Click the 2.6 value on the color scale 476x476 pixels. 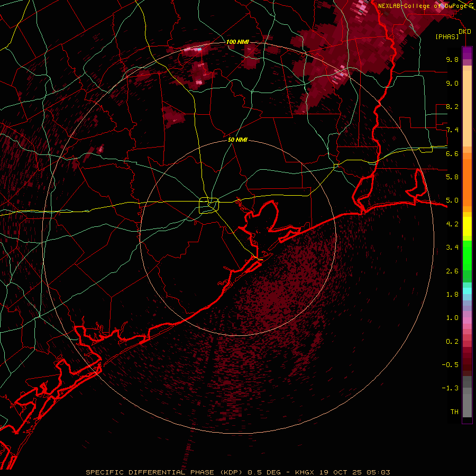coord(452,271)
